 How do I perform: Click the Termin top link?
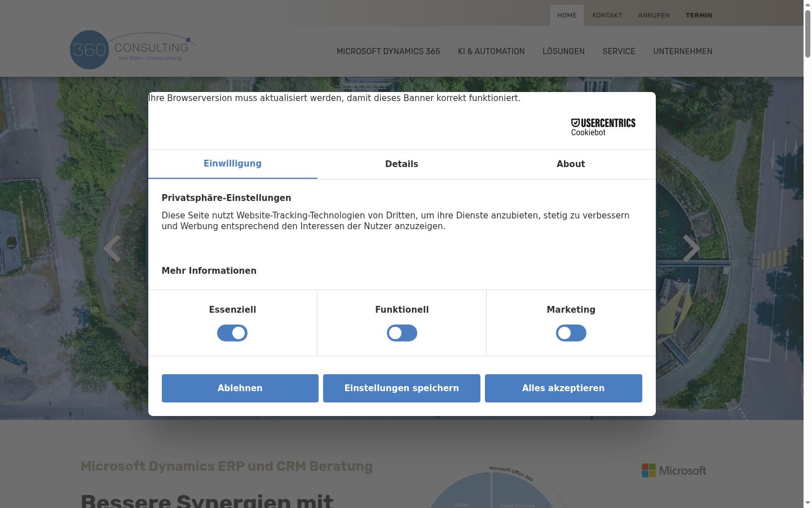[x=699, y=15]
